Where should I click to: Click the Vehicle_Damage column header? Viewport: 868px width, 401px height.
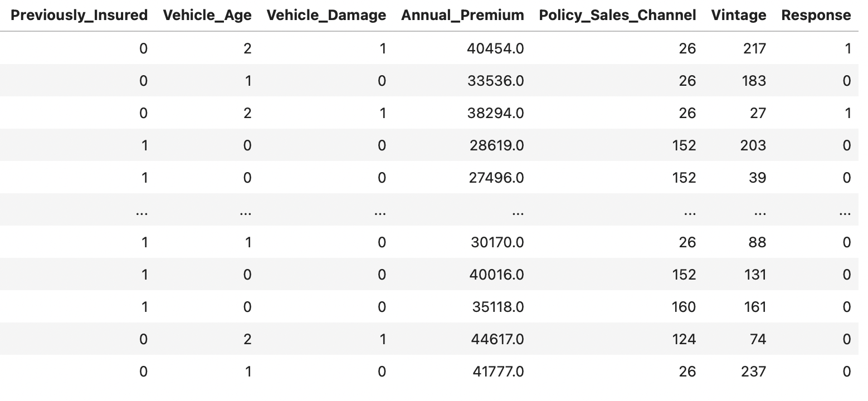[326, 16]
